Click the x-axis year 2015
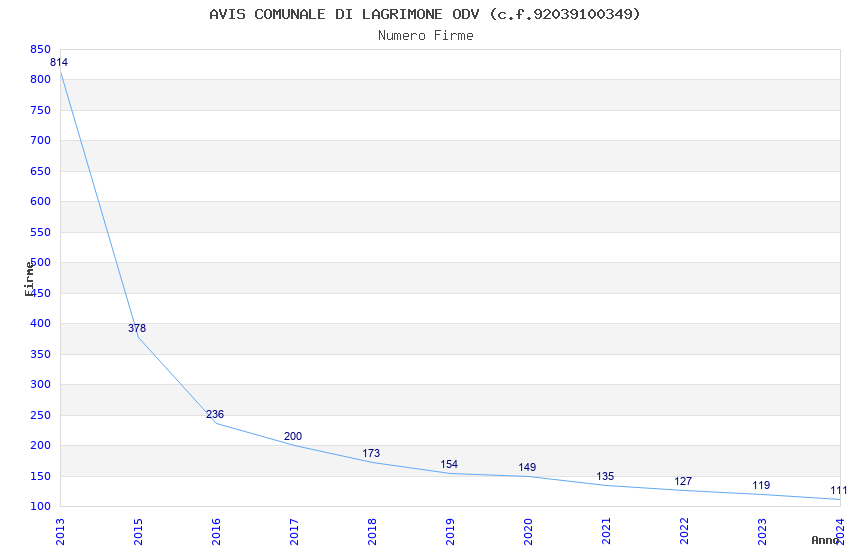 click(138, 532)
